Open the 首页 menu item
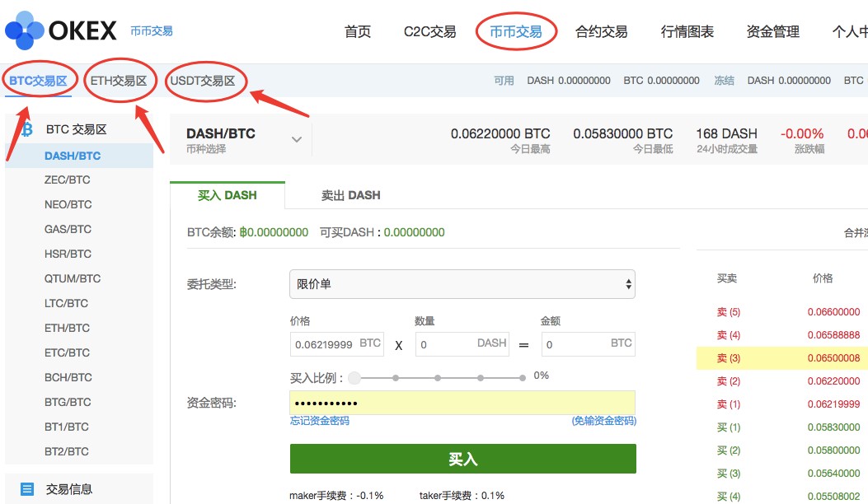The height and width of the screenshot is (504, 868). (x=358, y=31)
